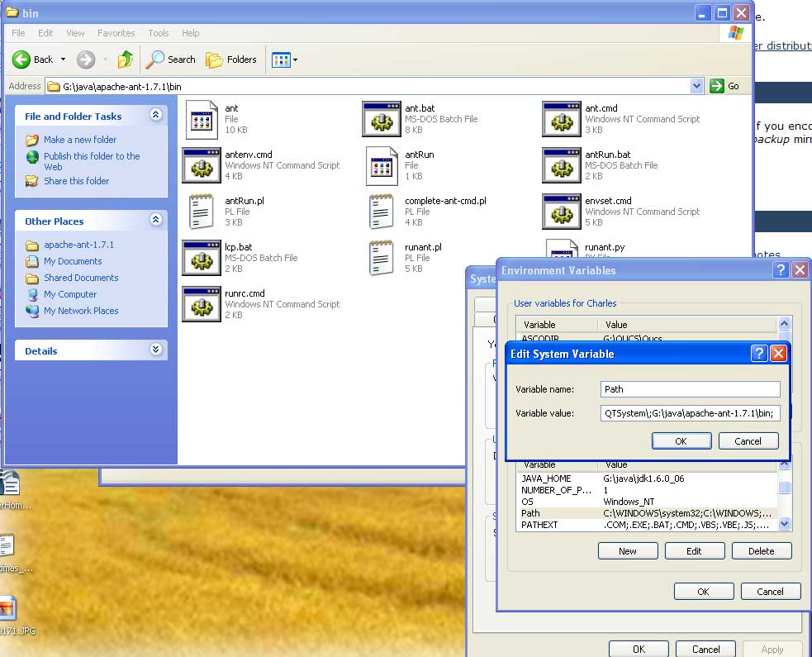Select the Path system variable row

point(646,513)
